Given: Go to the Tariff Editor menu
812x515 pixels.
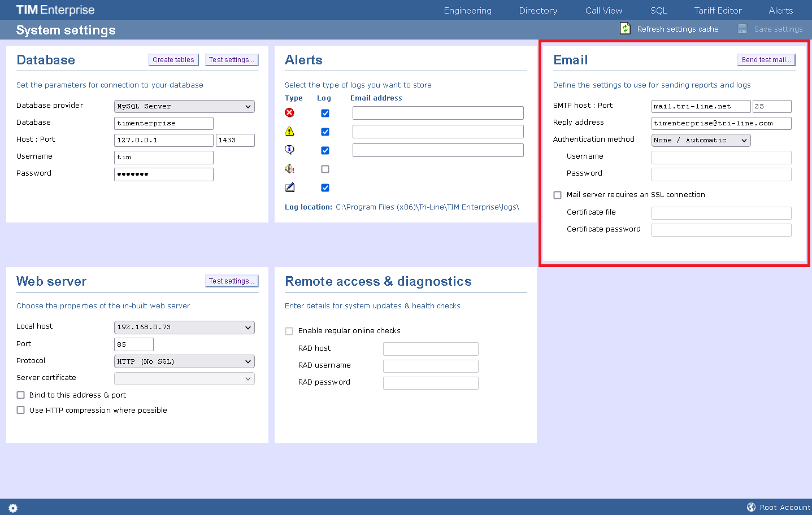Looking at the screenshot, I should coord(718,10).
